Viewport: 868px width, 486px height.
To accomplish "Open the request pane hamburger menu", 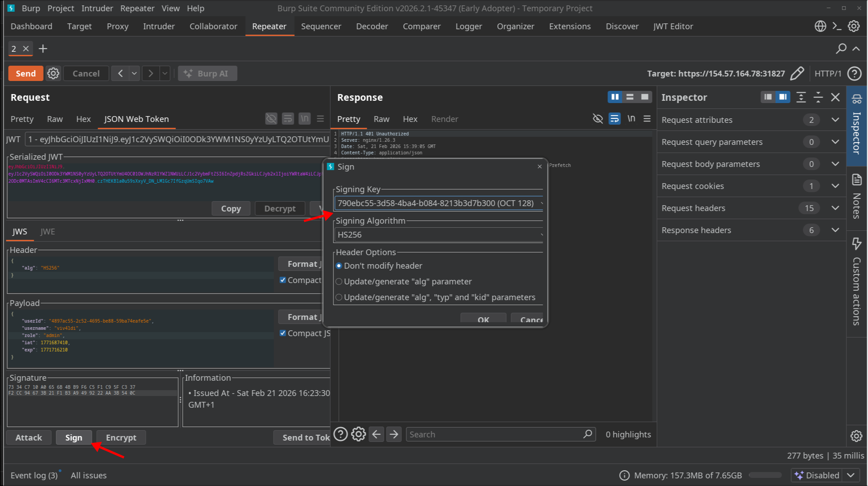I will click(x=320, y=119).
